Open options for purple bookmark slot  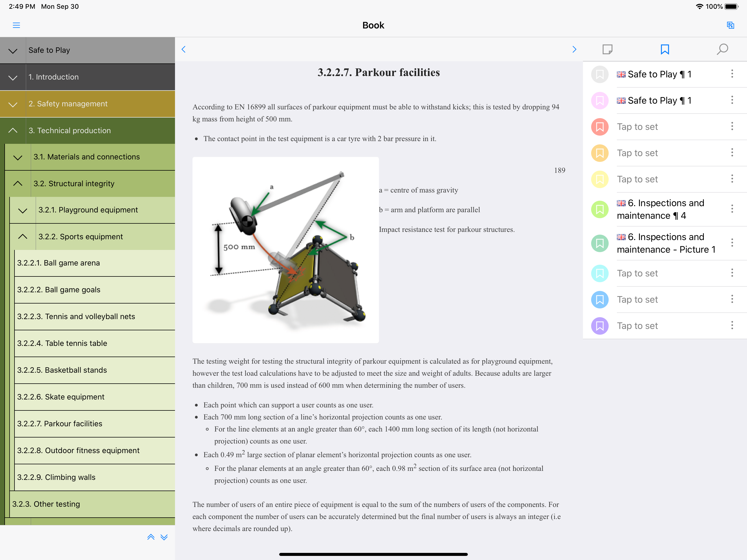[x=732, y=325]
